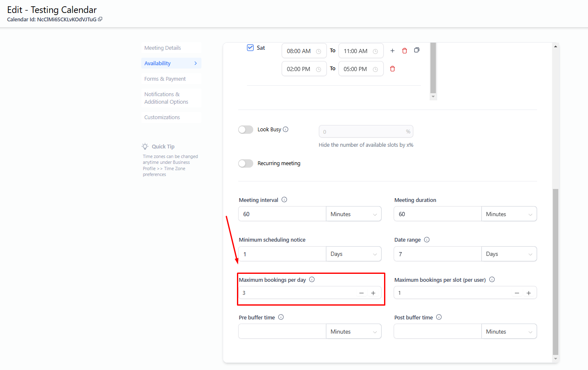Viewport: 588px width, 370px height.
Task: Enable the Look Busy toggle
Action: 246,130
